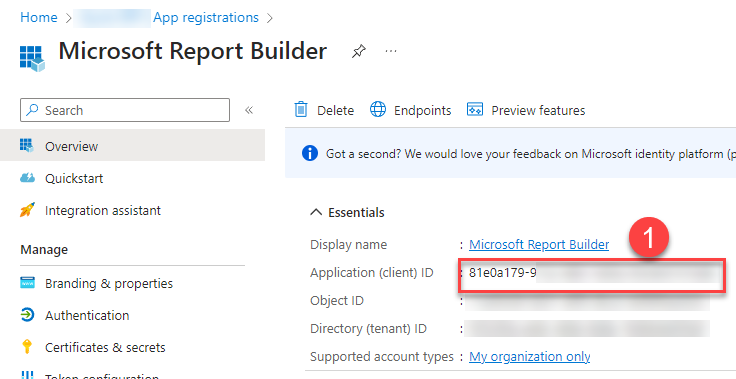Click the Application (client) ID label
Viewport: 736px width, 379px height.
372,273
